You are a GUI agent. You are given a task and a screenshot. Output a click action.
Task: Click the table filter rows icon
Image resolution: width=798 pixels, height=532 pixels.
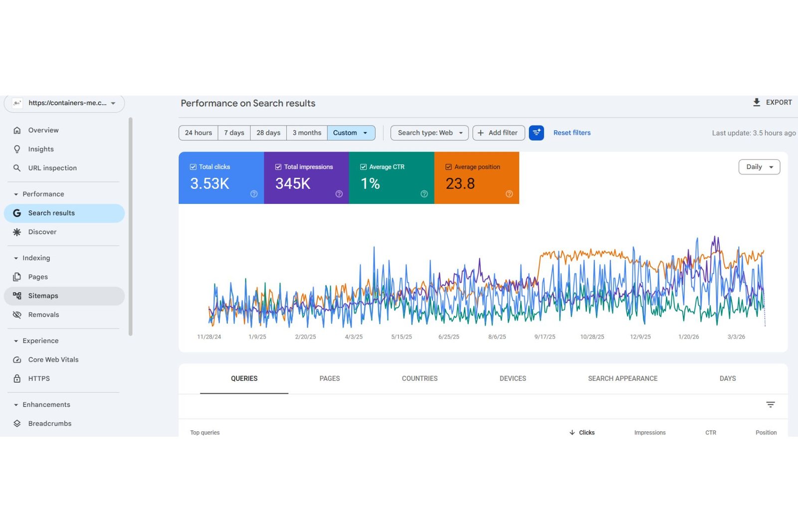pos(770,404)
